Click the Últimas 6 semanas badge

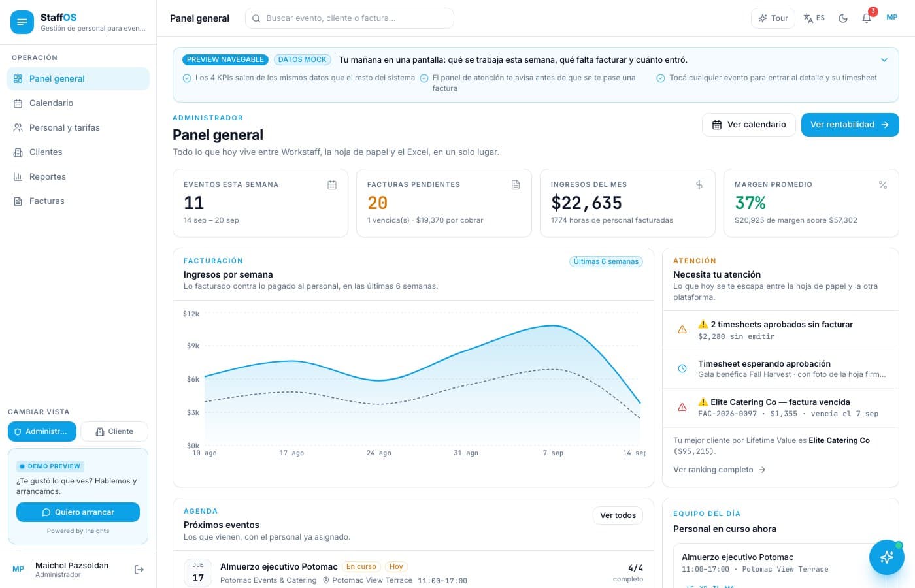[606, 261]
